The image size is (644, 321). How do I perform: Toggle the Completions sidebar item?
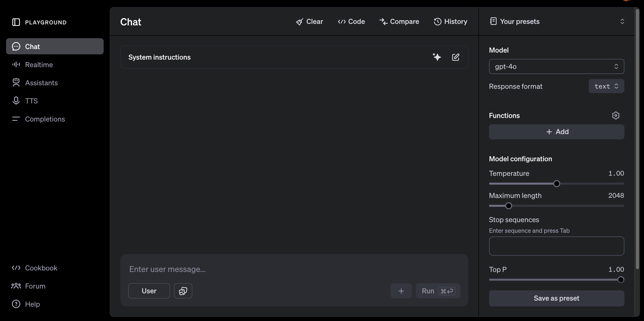[45, 119]
